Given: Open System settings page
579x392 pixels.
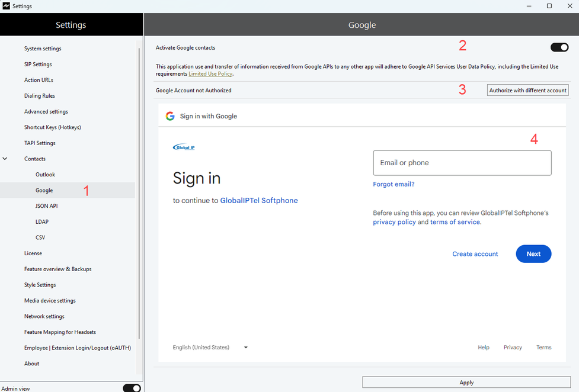Looking at the screenshot, I should [x=43, y=49].
